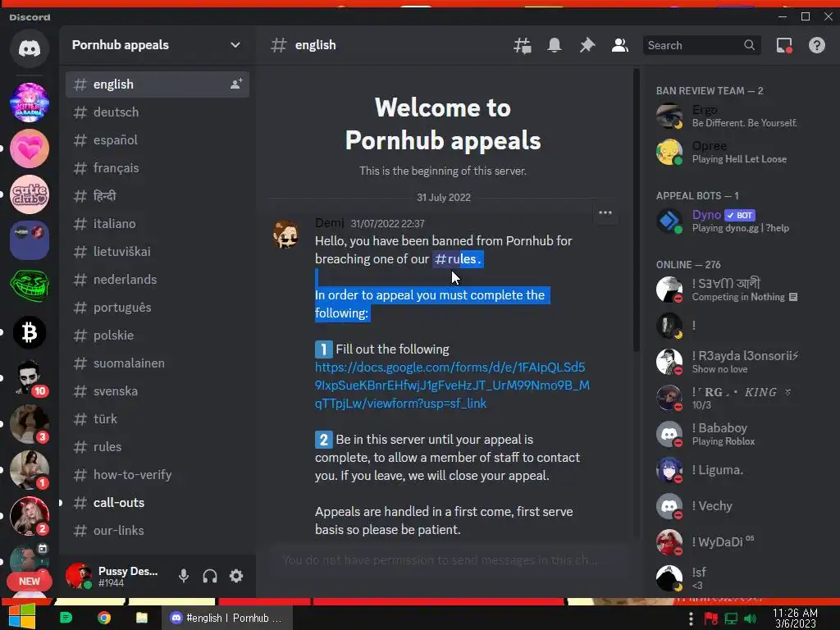840x630 pixels.
Task: Open the rules channel in the sidebar
Action: [157, 446]
